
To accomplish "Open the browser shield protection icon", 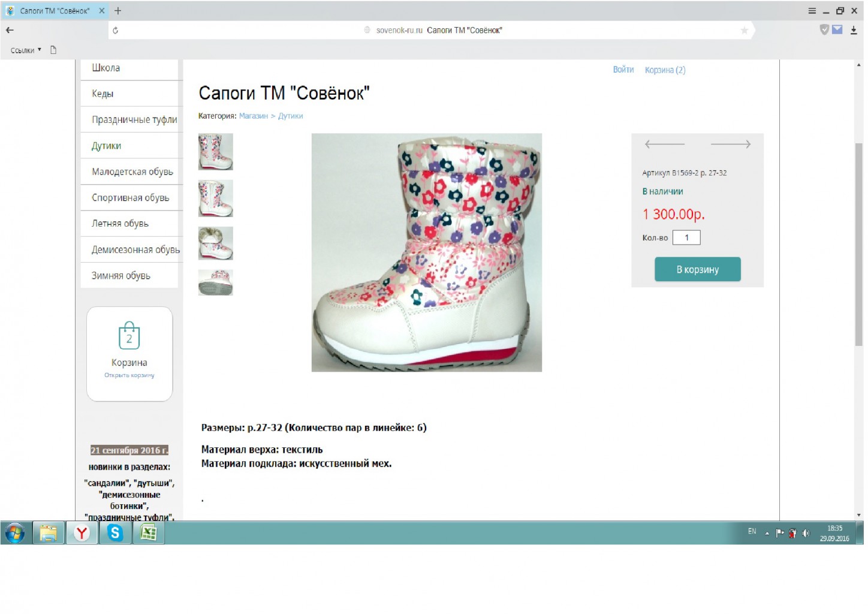I will (824, 29).
